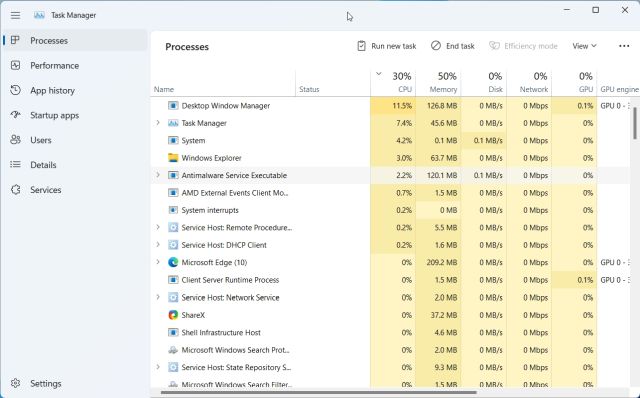The height and width of the screenshot is (398, 640).
Task: Click the End task prohibition icon
Action: [436, 46]
